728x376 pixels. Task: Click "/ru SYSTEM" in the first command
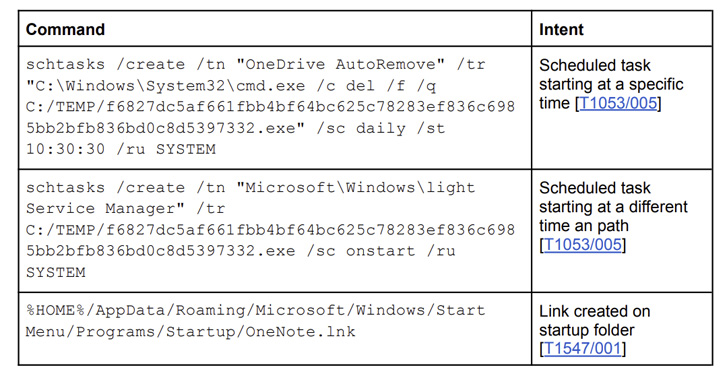point(166,149)
